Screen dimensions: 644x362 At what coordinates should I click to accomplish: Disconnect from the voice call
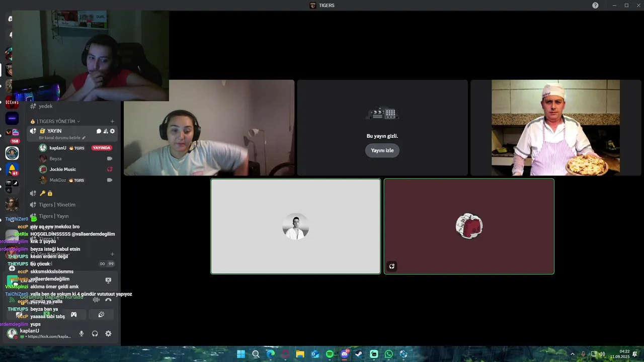(x=108, y=300)
